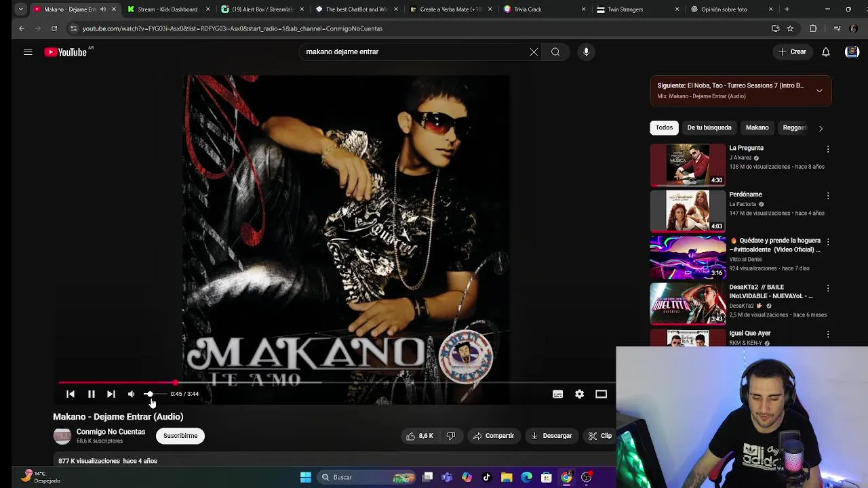The height and width of the screenshot is (488, 868).
Task: Open the media control icon in the toolbar
Action: point(837,28)
